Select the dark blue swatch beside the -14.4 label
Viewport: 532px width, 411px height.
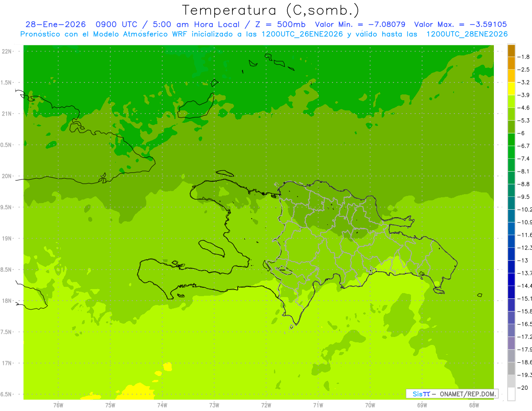tap(511, 279)
